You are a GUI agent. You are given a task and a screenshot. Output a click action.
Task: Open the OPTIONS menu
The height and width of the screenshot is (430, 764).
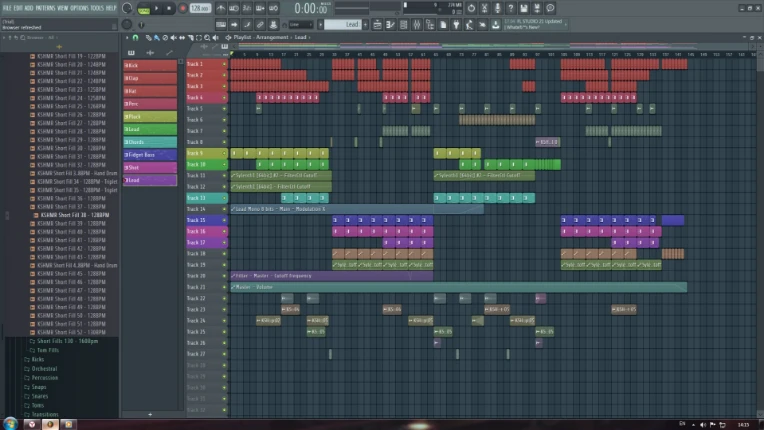click(79, 8)
